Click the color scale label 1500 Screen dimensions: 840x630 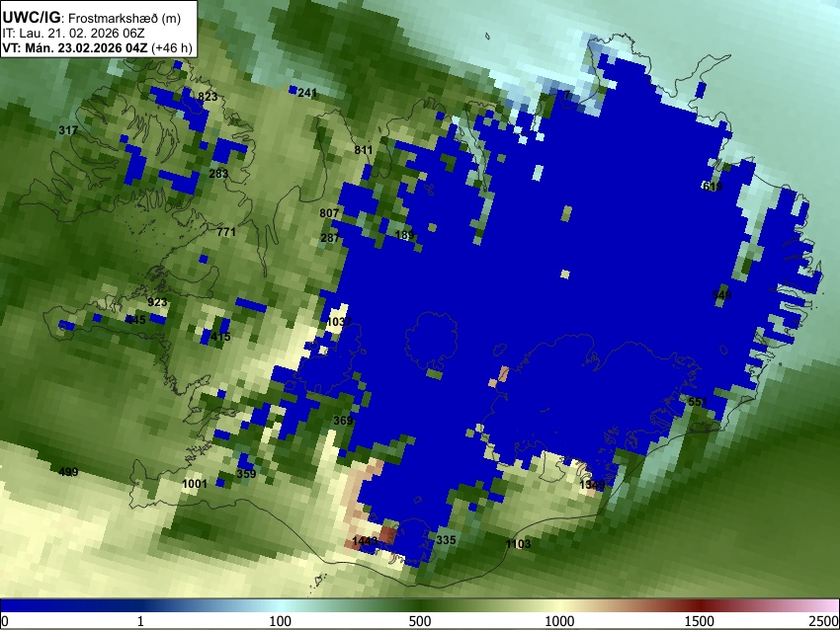point(700,621)
